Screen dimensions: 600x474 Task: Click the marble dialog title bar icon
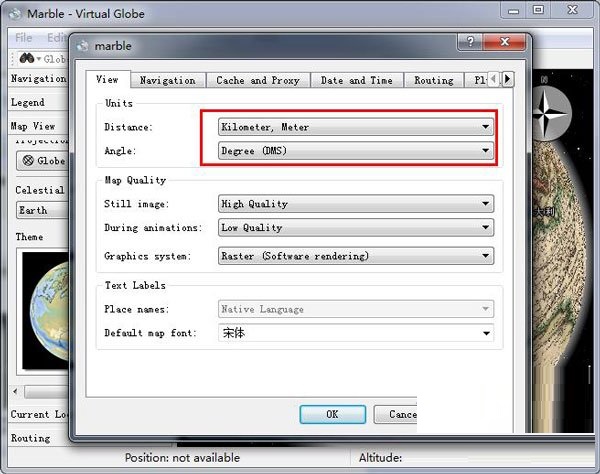coord(82,46)
